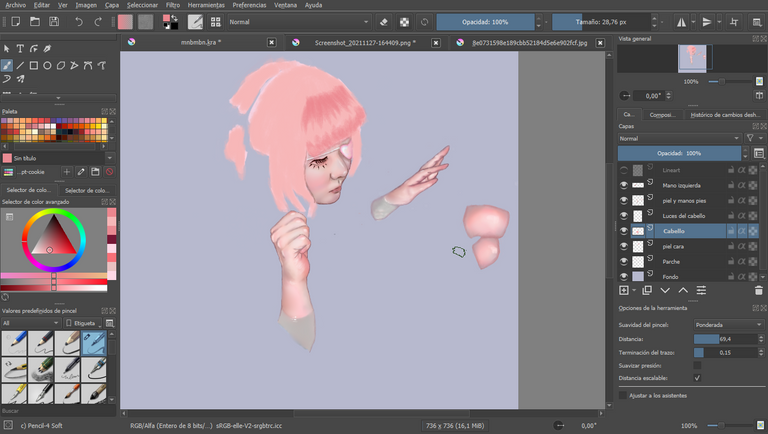Open layer blending mode dropdown
This screenshot has width=768, height=434.
tap(679, 139)
